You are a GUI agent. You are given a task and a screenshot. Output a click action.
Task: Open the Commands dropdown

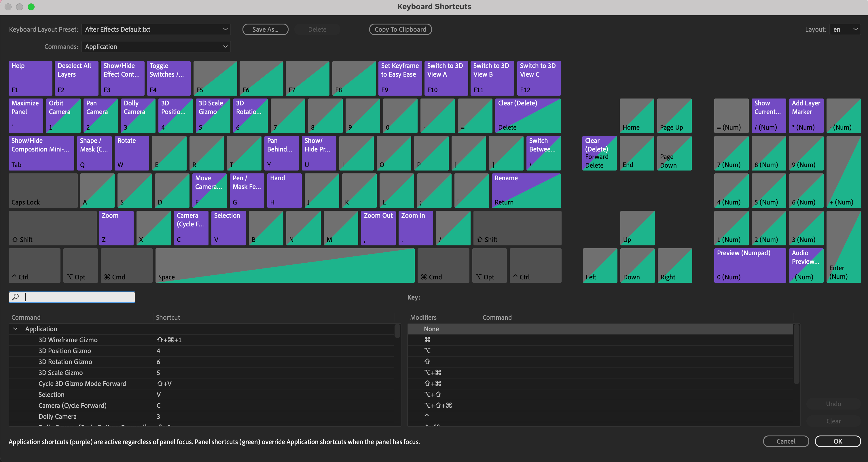[x=156, y=46]
